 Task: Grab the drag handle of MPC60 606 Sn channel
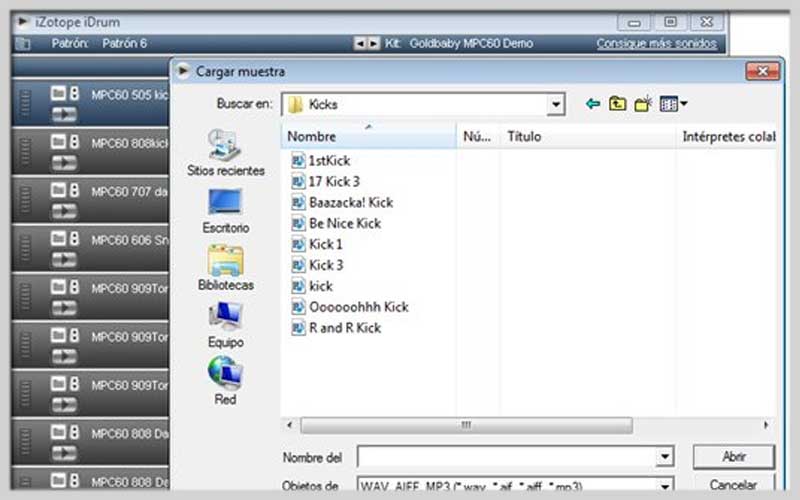click(25, 248)
